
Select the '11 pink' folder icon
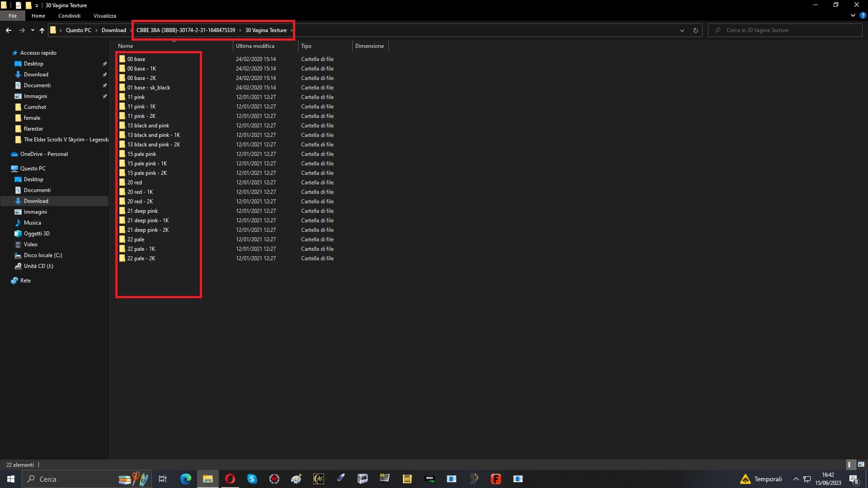point(122,97)
